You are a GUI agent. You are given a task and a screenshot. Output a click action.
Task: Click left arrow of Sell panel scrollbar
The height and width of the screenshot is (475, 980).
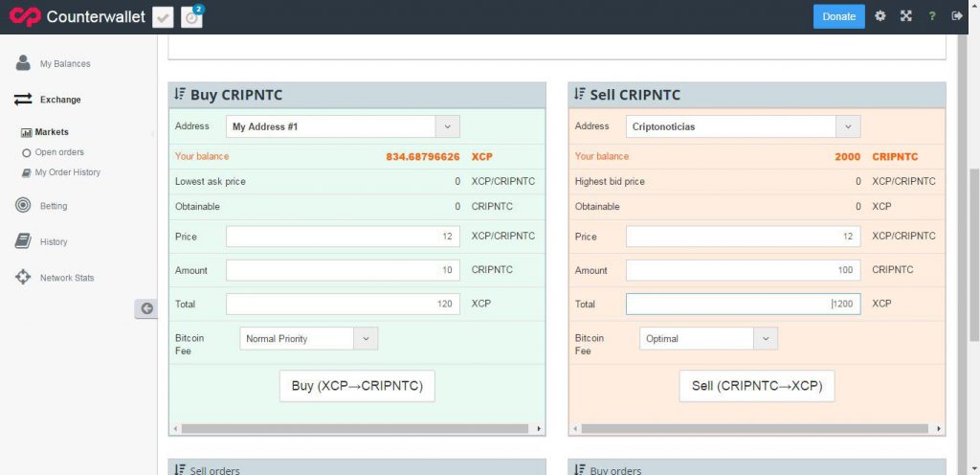[575, 429]
